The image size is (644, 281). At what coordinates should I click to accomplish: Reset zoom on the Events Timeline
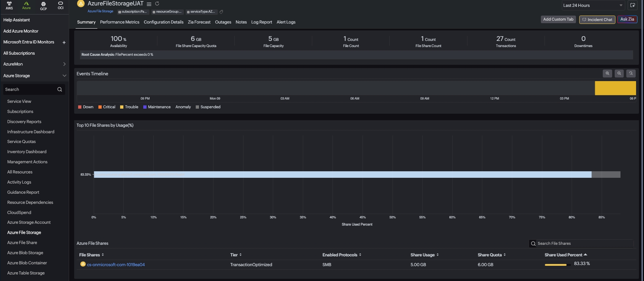(631, 74)
